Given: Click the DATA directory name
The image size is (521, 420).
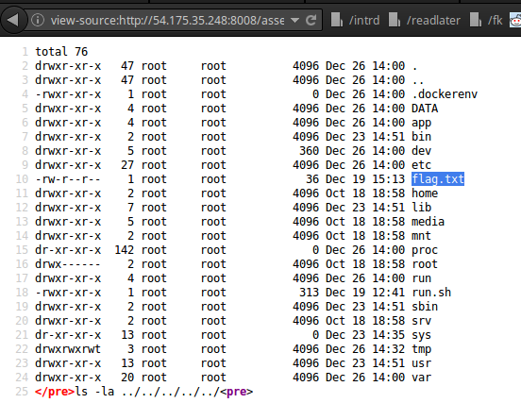Looking at the screenshot, I should [x=425, y=109].
